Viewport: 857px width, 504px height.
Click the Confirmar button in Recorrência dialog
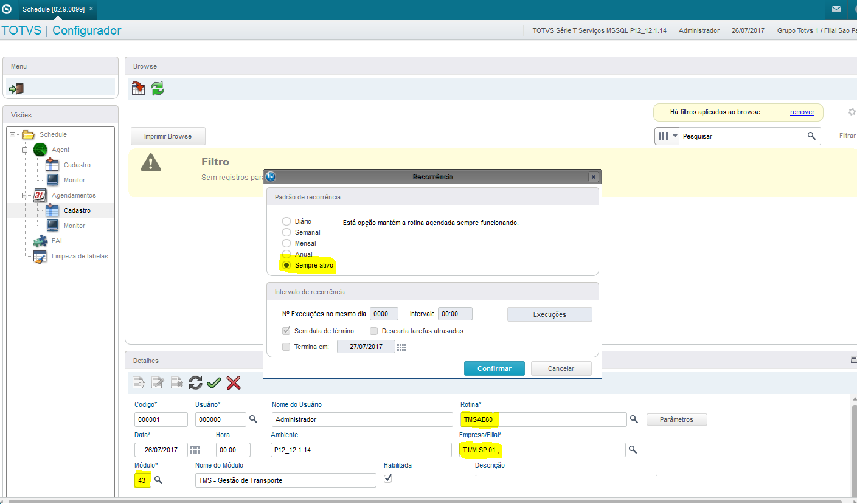[494, 368]
